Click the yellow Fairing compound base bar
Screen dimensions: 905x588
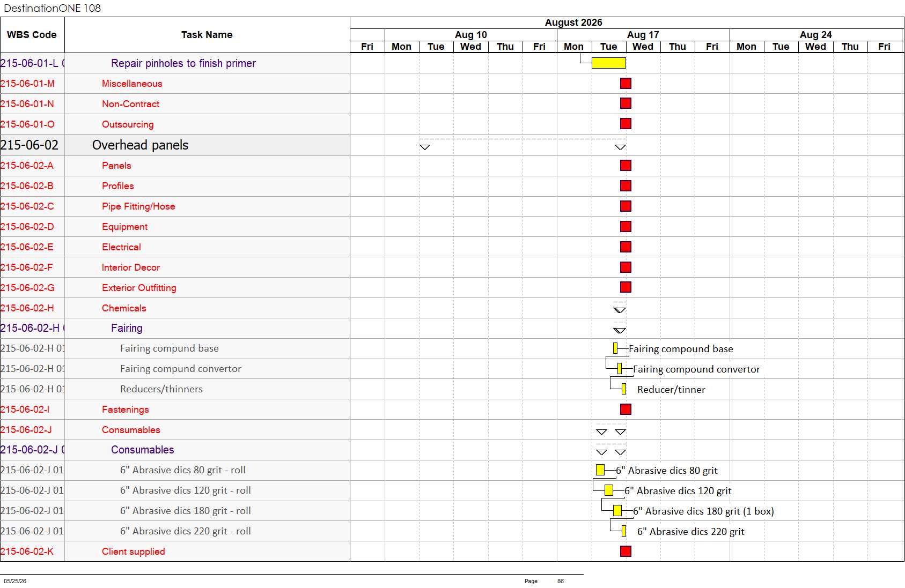[x=615, y=348]
